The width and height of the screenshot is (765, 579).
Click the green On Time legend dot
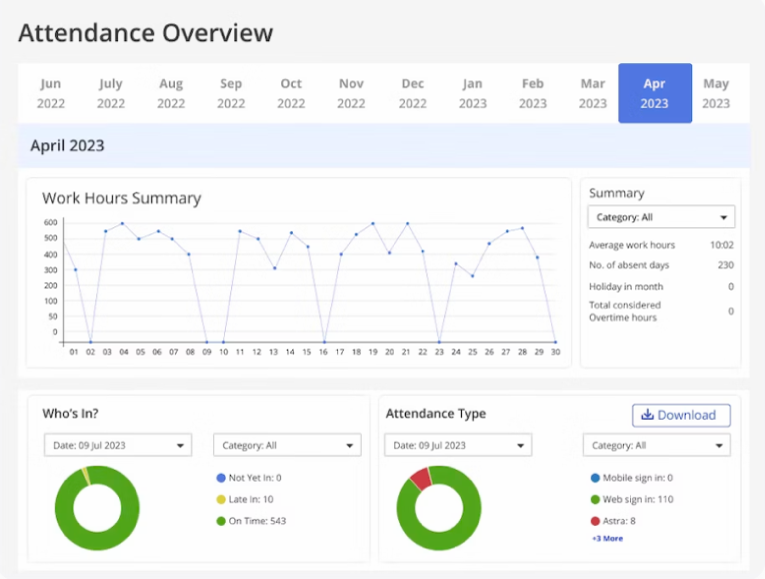pyautogui.click(x=220, y=520)
